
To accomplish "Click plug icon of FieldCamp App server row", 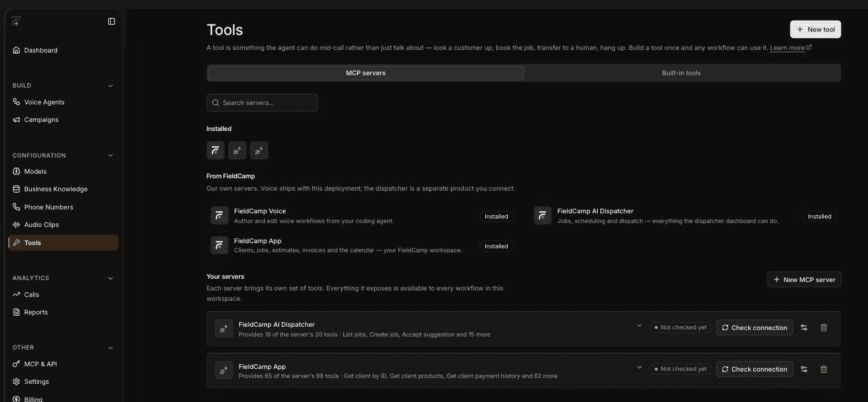I will 224,370.
